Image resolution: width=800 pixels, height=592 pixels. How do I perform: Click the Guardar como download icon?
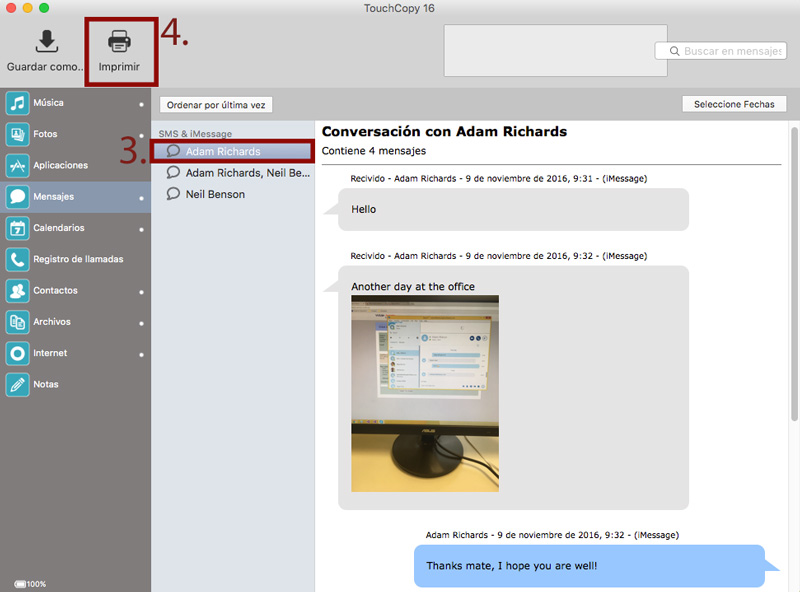coord(46,41)
